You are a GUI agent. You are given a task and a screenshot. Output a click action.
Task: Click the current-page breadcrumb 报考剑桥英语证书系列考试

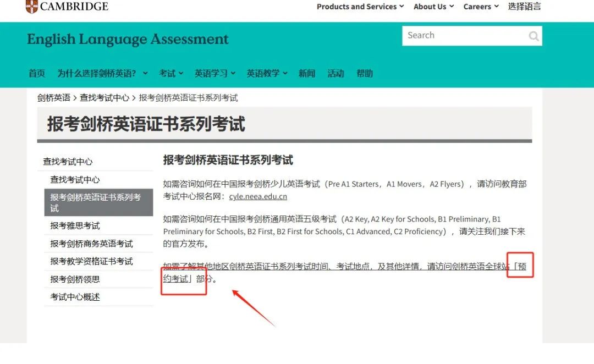pos(188,98)
